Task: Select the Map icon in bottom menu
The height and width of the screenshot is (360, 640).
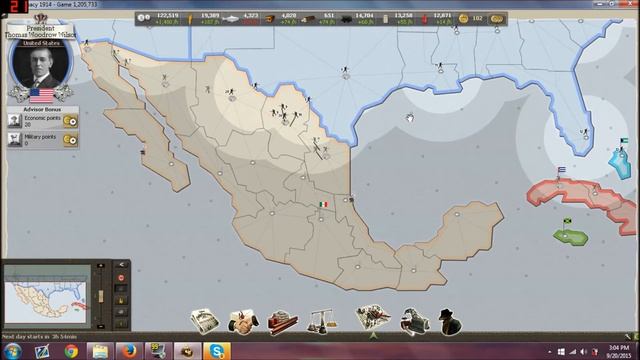Action: (373, 318)
